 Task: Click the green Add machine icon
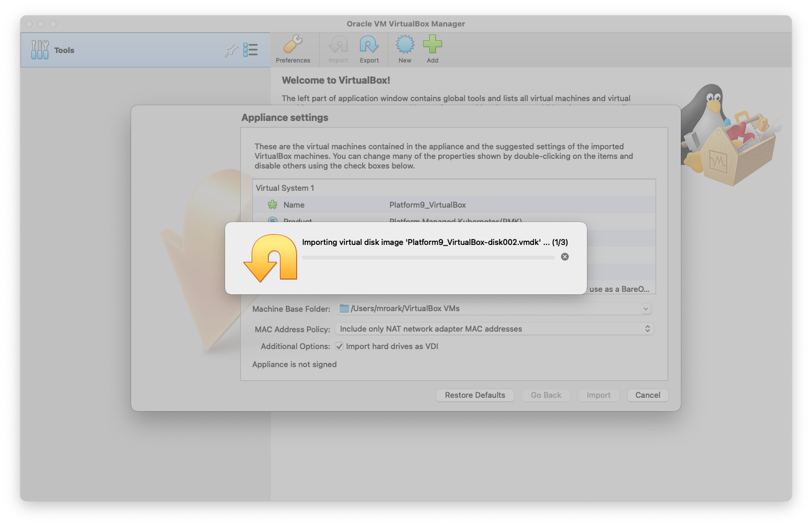[x=432, y=49]
